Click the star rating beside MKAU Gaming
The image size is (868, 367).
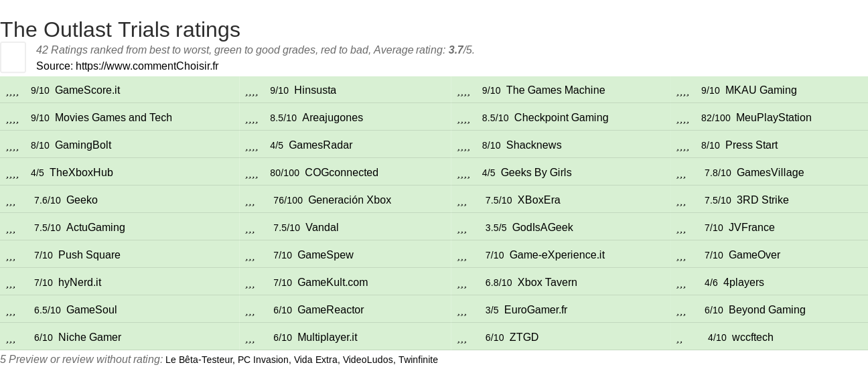(x=683, y=91)
